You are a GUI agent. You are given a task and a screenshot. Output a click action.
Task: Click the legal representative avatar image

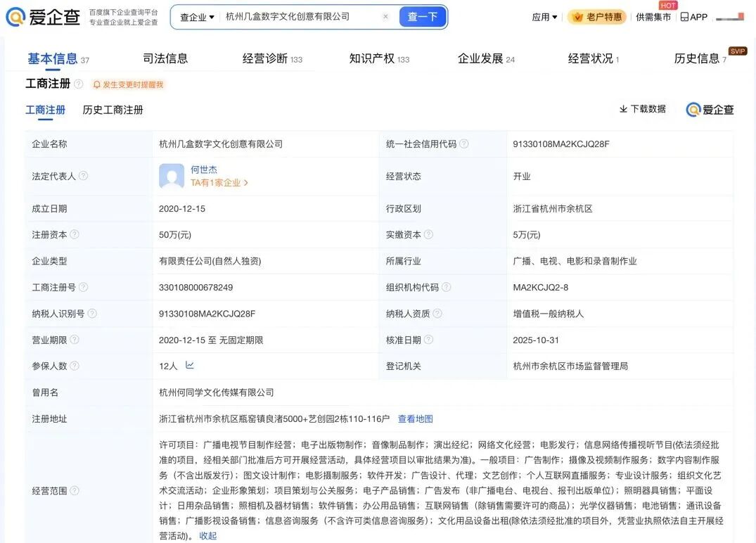(x=170, y=177)
